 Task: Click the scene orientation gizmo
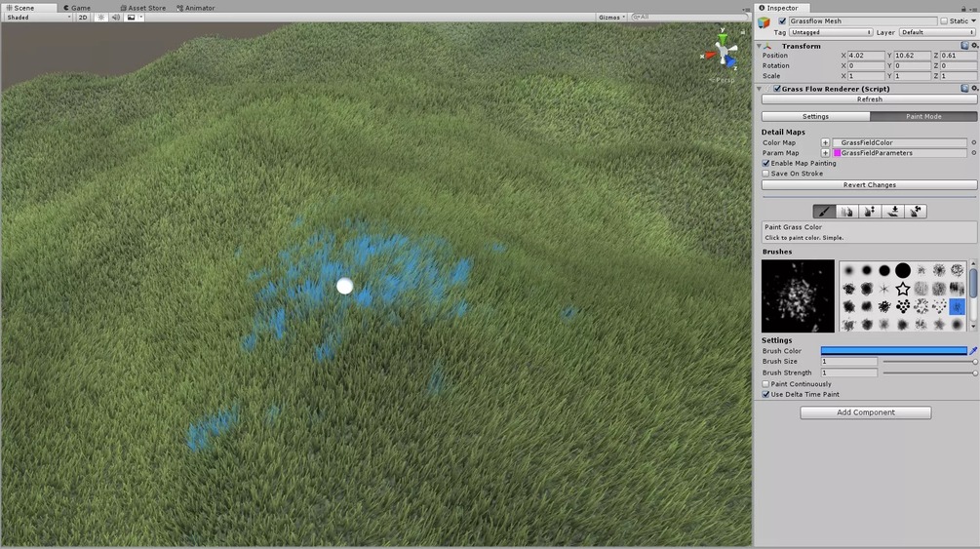click(723, 52)
